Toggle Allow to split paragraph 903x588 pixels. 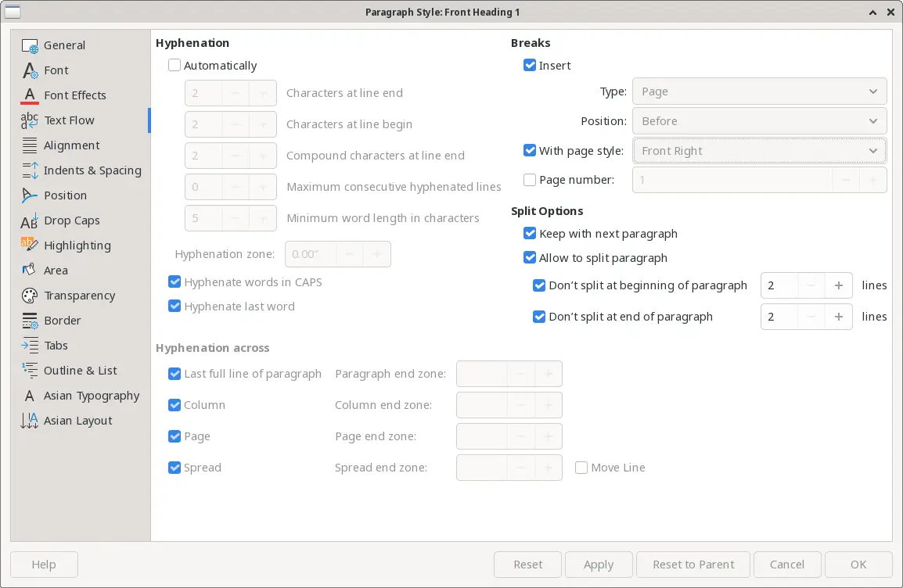[530, 257]
